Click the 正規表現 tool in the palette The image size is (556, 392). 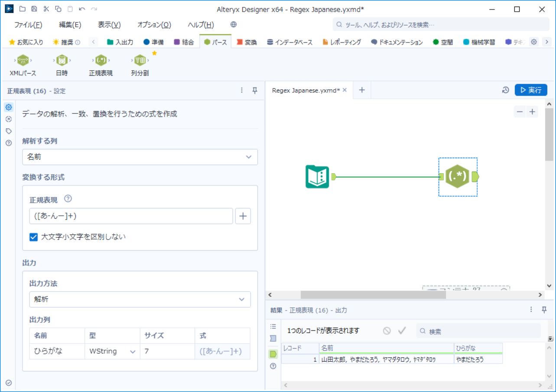(101, 60)
